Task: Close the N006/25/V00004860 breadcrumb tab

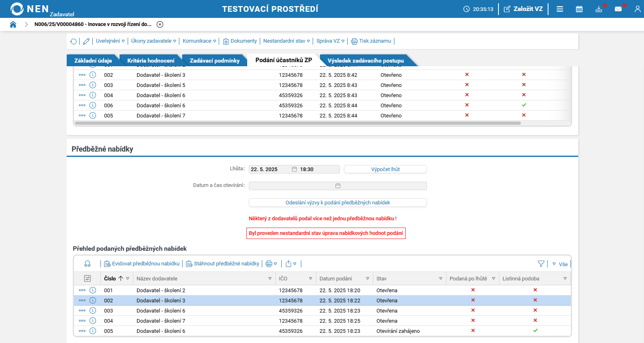Action: (160, 24)
